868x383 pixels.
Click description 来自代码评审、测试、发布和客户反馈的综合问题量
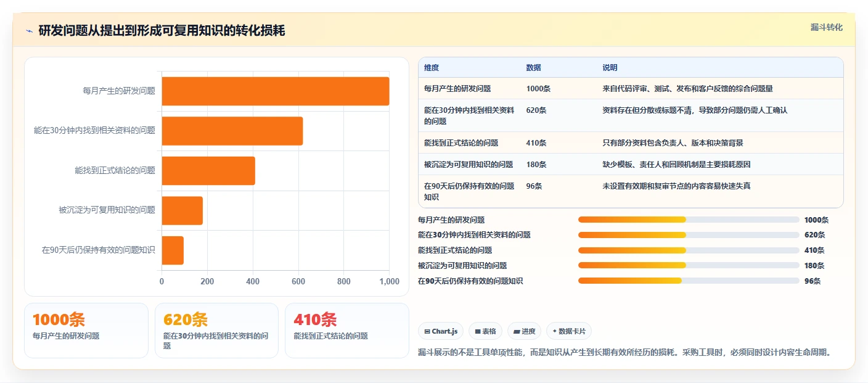[x=687, y=89]
